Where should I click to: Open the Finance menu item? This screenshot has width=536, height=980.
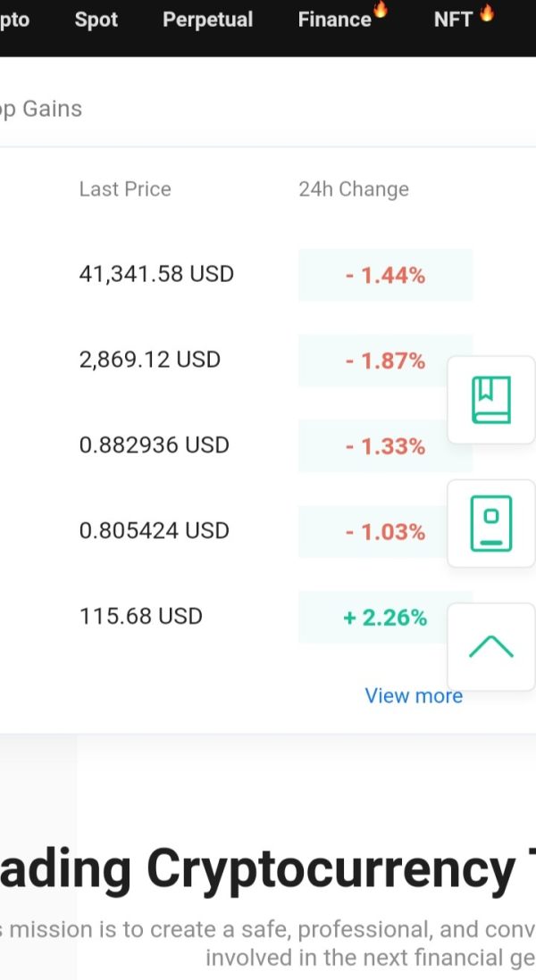tap(334, 20)
